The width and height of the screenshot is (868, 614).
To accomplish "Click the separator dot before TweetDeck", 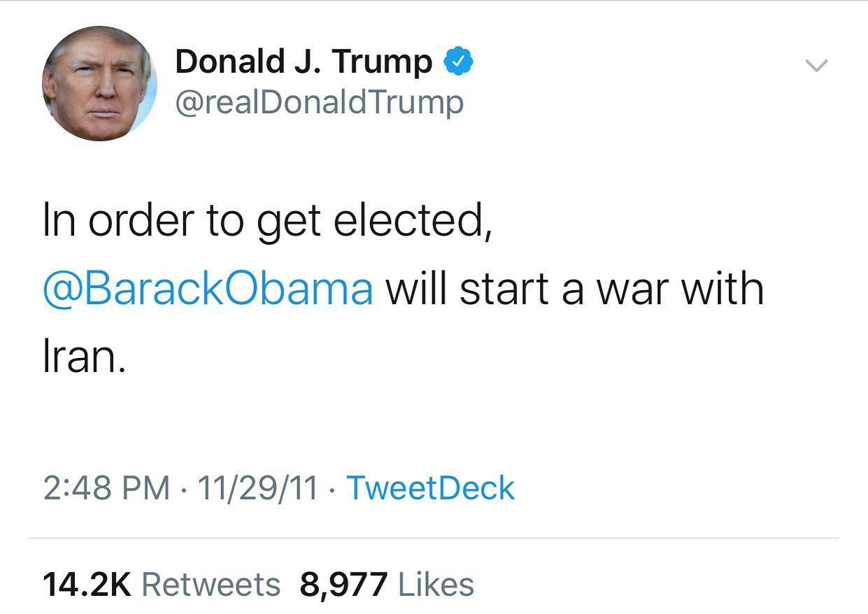I will pos(332,489).
